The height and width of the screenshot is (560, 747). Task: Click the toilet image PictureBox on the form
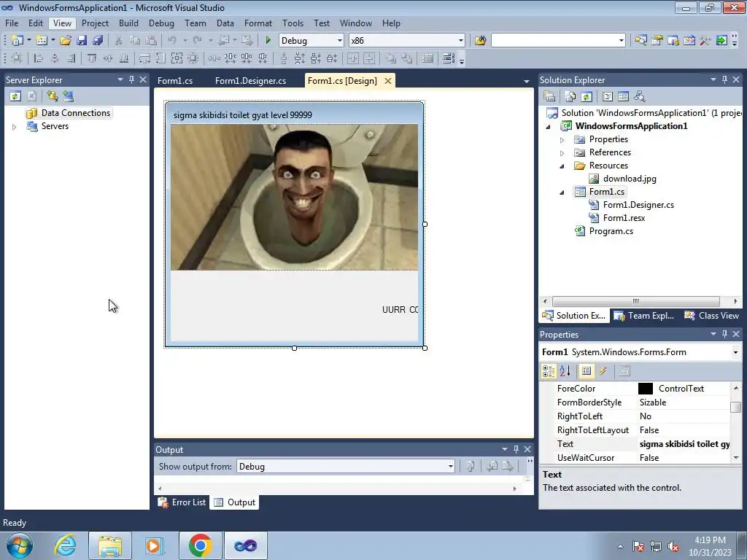(294, 197)
